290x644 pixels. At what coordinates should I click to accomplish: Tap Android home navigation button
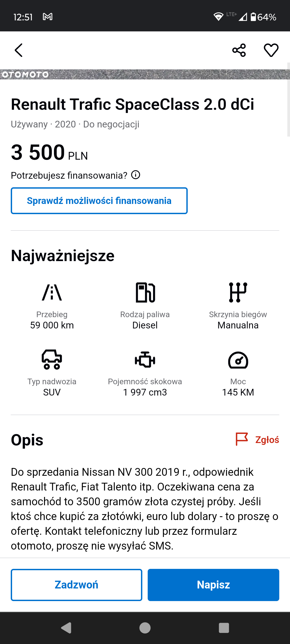[x=145, y=628]
